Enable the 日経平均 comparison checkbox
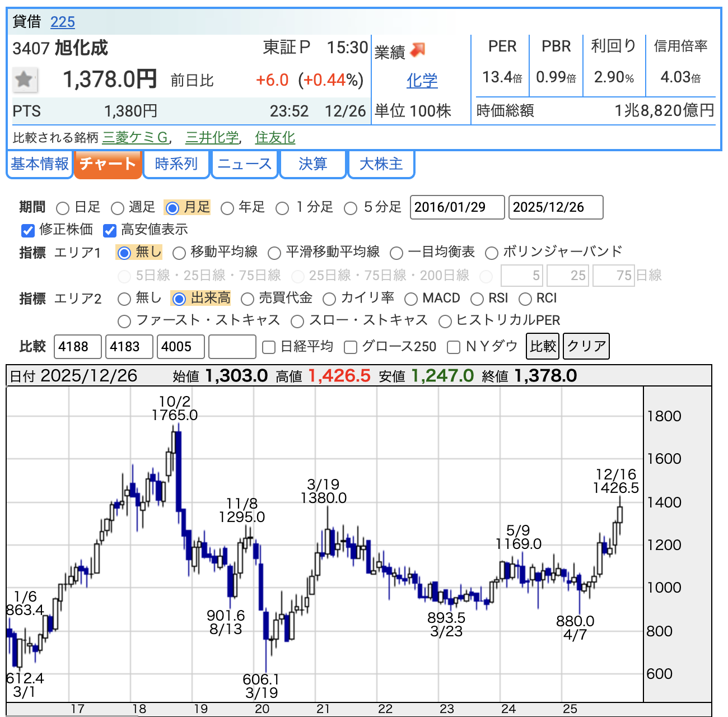Viewport: 728px width, 717px height. coord(269,347)
